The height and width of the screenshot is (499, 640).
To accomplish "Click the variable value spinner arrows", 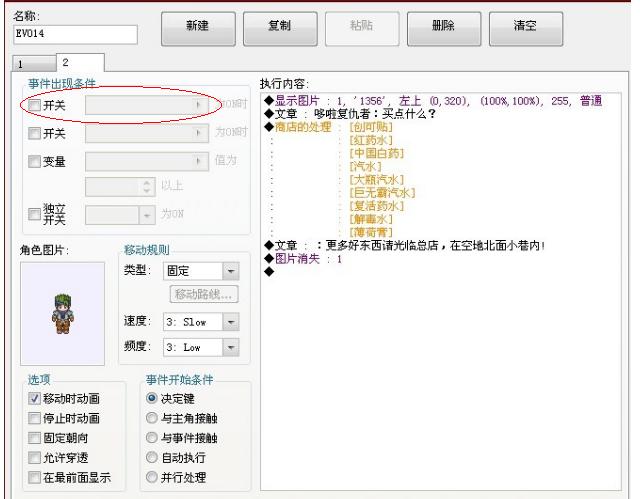I will click(x=147, y=187).
